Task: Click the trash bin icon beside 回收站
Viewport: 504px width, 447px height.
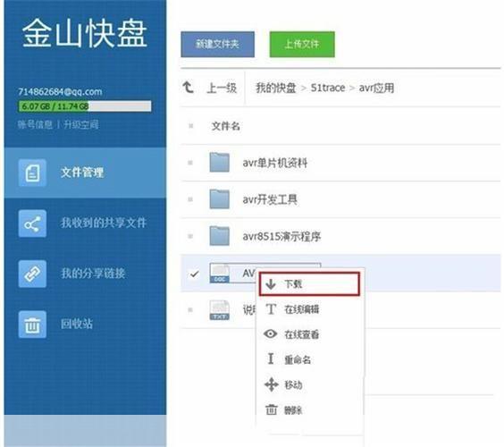Action: 32,325
